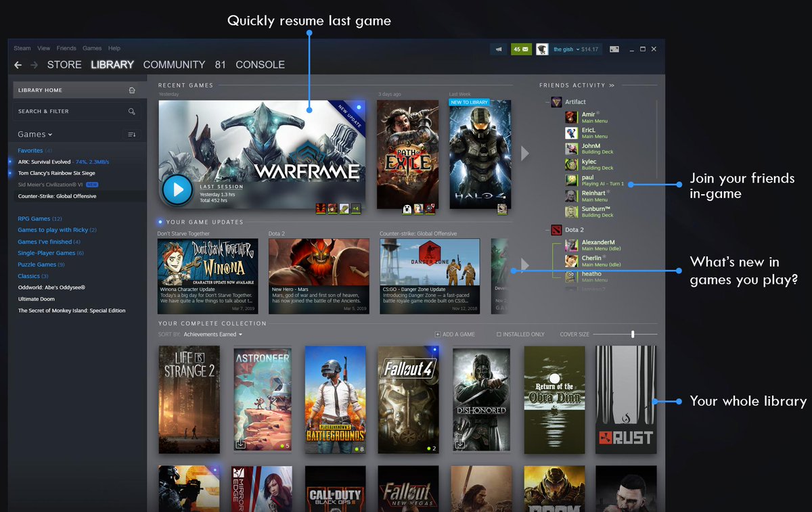Open Return of the Obra Dinn cover
The image size is (812, 512).
(x=555, y=400)
